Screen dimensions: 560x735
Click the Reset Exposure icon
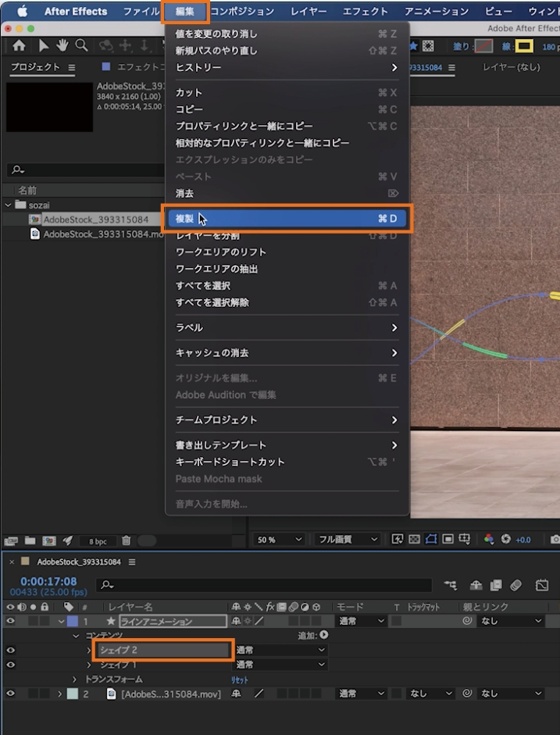tap(505, 539)
